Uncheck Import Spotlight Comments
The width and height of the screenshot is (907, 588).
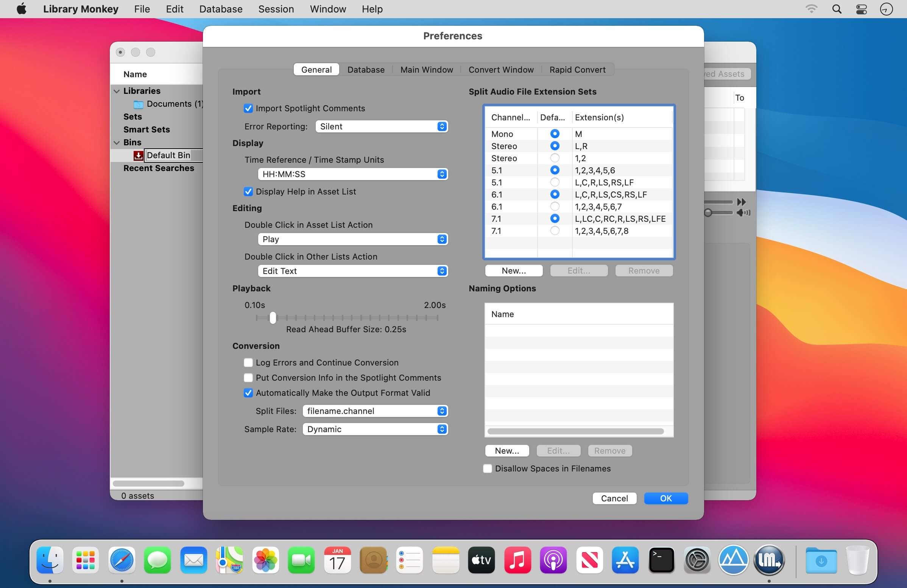pos(248,109)
